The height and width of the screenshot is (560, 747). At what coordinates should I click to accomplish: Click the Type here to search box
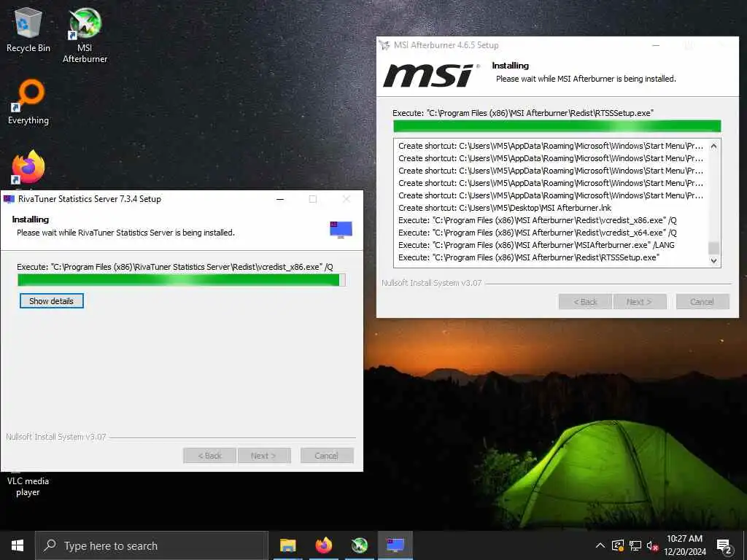click(x=152, y=545)
